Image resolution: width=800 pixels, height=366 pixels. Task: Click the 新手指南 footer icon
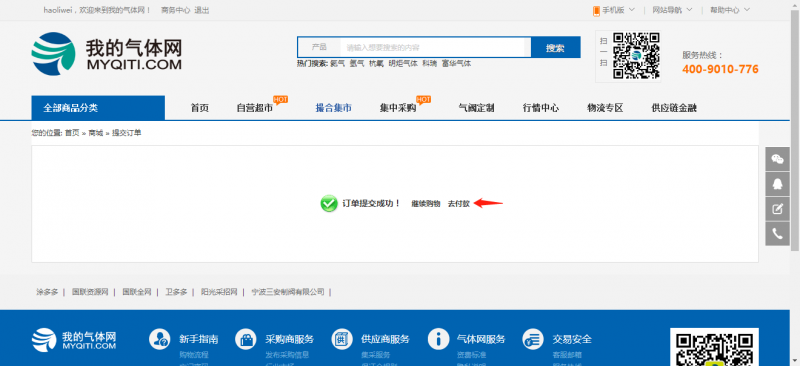160,338
